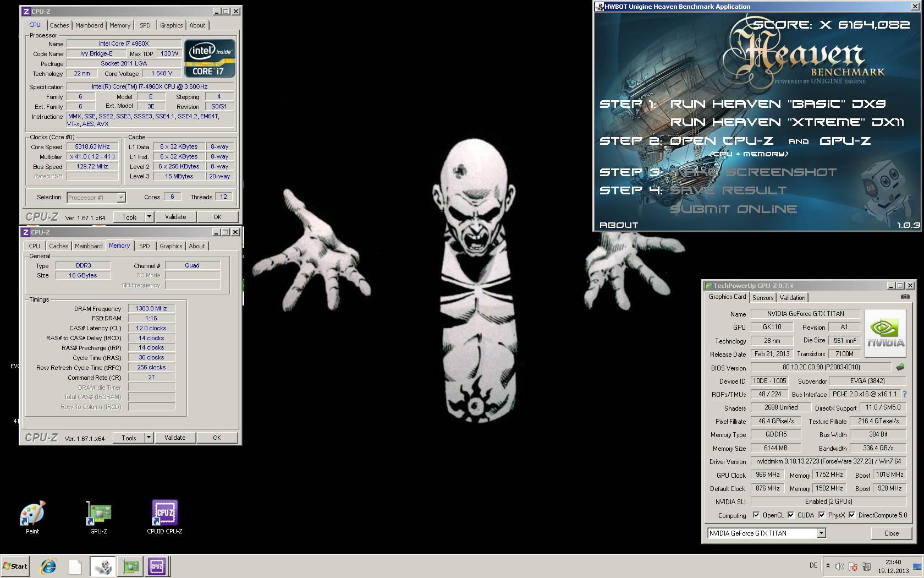Image resolution: width=924 pixels, height=578 pixels.
Task: Open the Tools dropdown arrow in top CPU-Z
Action: [x=149, y=217]
